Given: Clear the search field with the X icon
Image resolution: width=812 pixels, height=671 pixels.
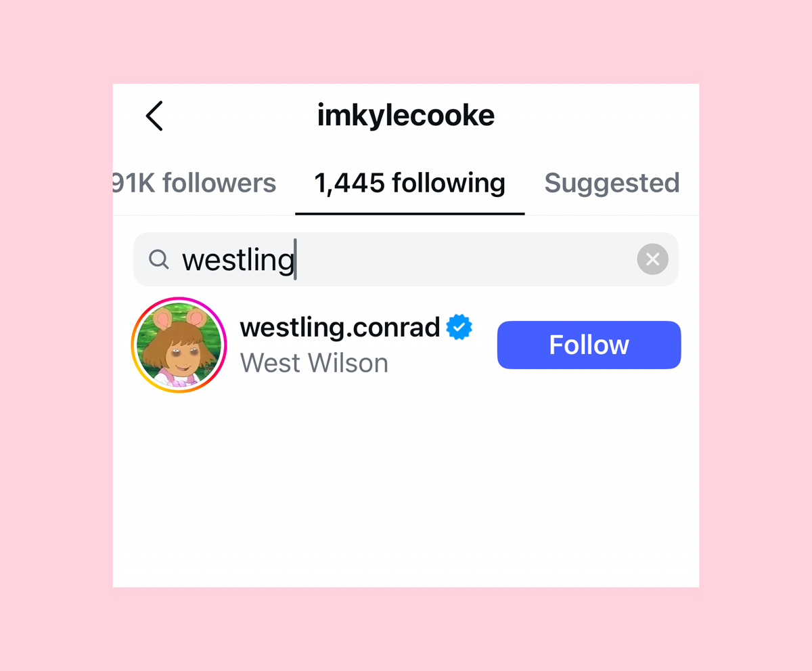Looking at the screenshot, I should tap(652, 259).
